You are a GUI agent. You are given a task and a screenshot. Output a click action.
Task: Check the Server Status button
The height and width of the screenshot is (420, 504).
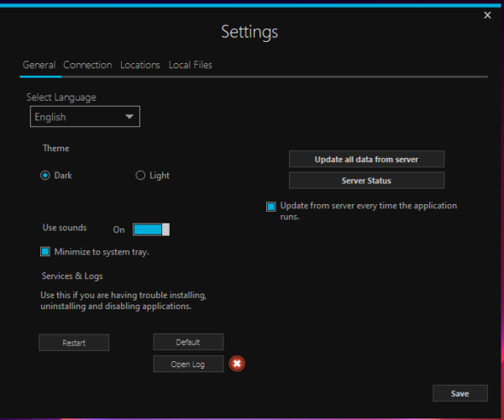pos(366,181)
